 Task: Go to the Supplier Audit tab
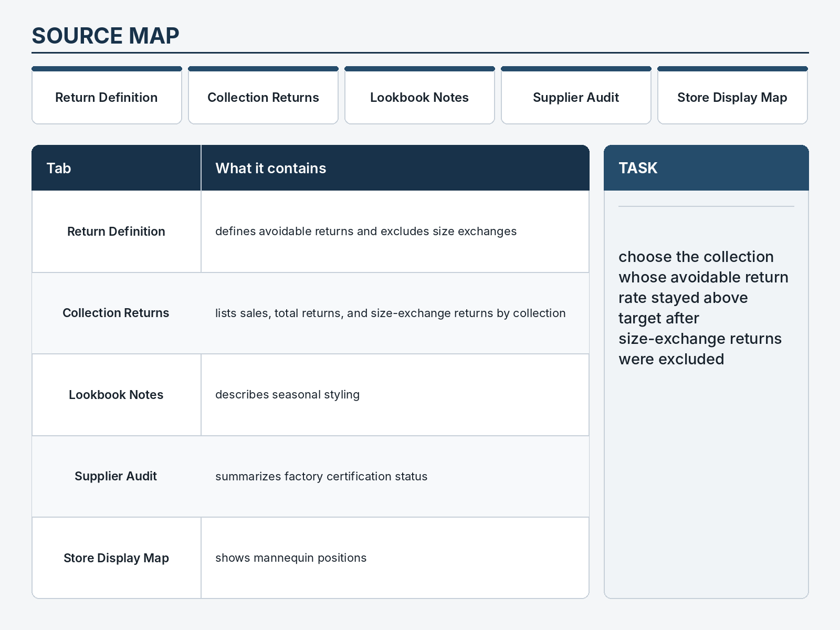(x=576, y=96)
